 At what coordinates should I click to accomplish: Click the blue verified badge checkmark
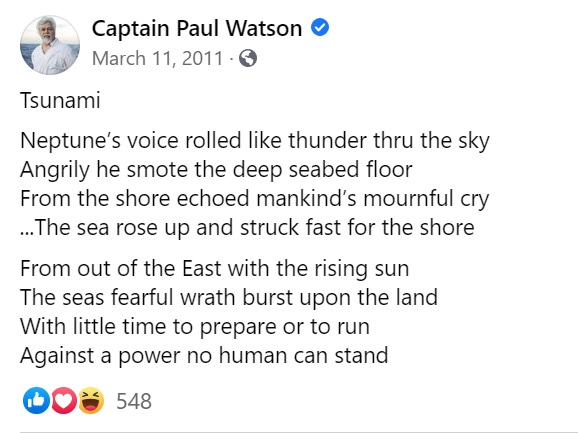320,28
